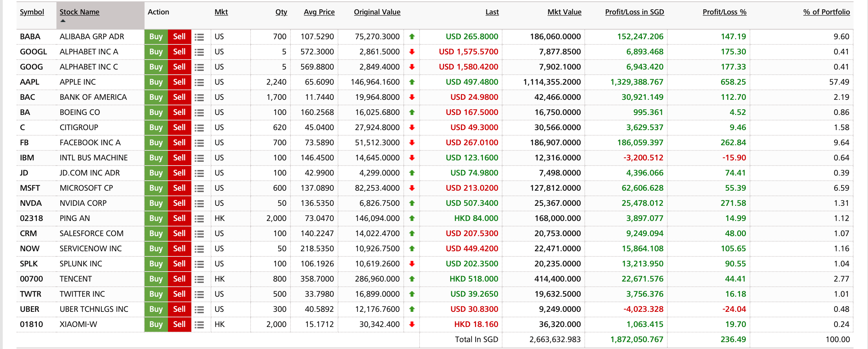This screenshot has width=868, height=349.
Task: Buy Boeing Co shares
Action: point(156,113)
